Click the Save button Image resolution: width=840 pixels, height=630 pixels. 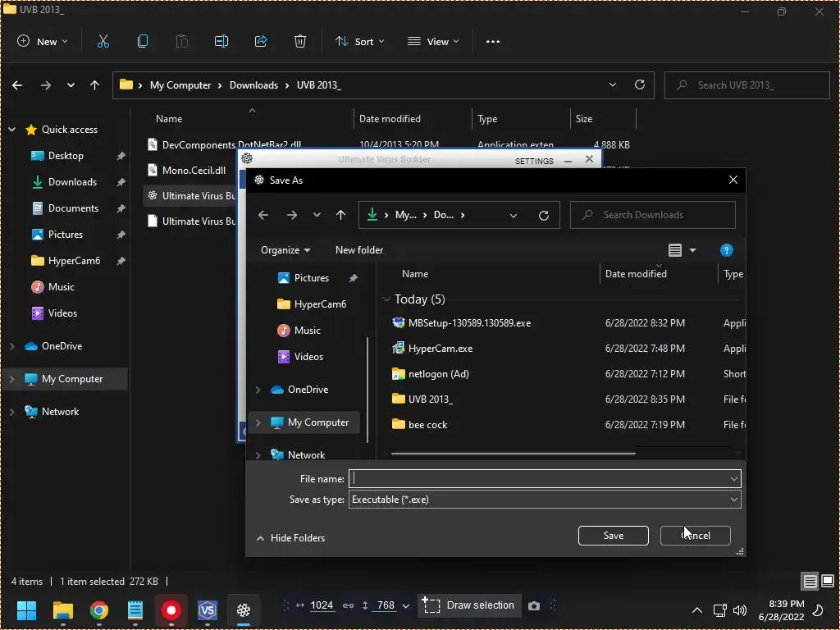(614, 536)
